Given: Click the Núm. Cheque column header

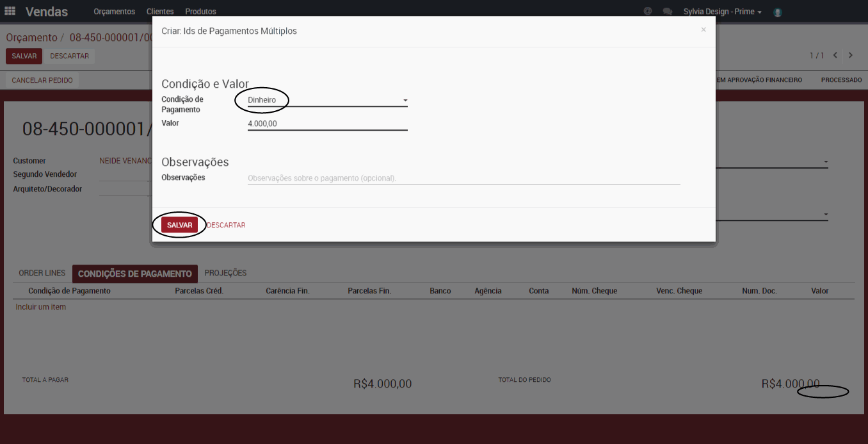Looking at the screenshot, I should pyautogui.click(x=595, y=291).
